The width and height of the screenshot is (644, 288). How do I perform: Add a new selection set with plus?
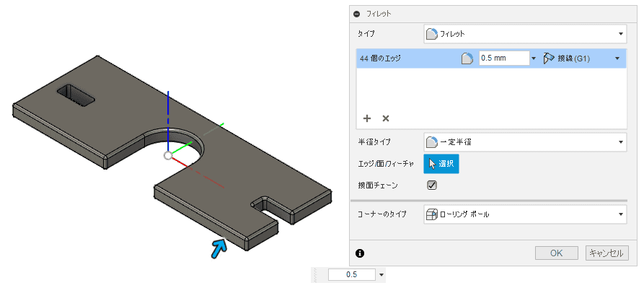[x=367, y=118]
